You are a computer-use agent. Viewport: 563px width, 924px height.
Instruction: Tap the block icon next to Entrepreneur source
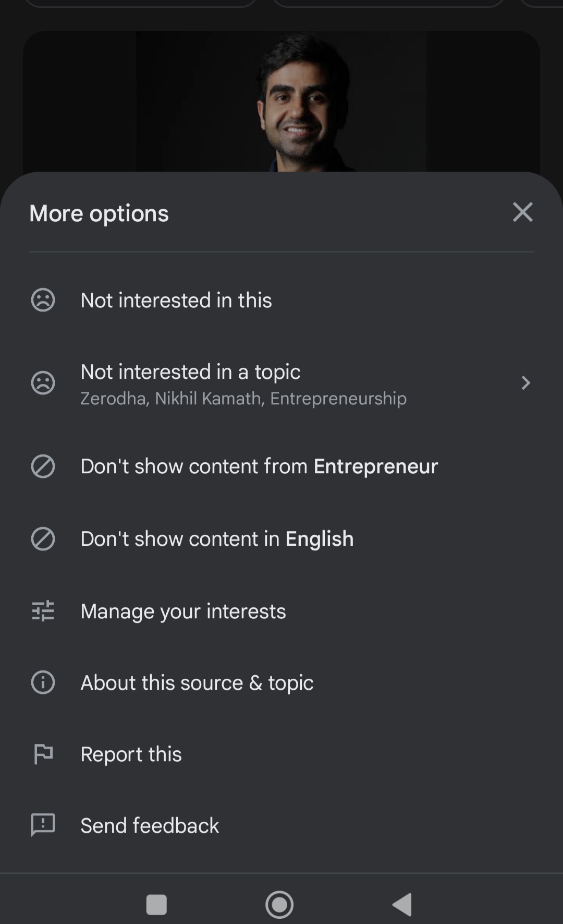click(x=43, y=466)
